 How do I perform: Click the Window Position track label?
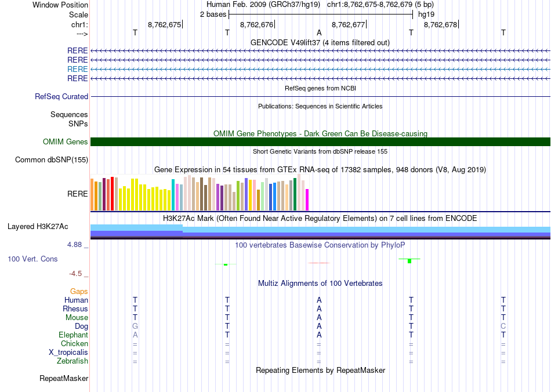60,5
